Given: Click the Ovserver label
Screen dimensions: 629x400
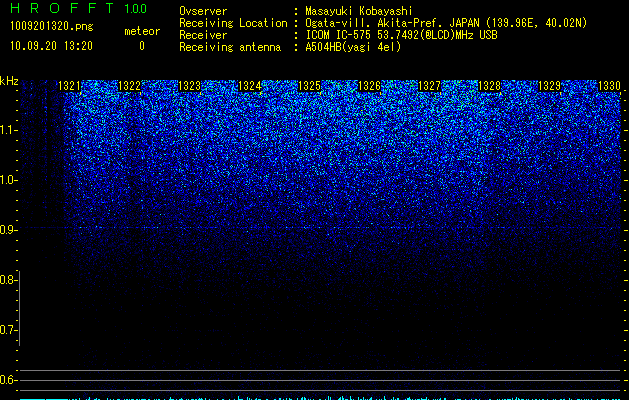Looking at the screenshot, I should click(203, 11).
